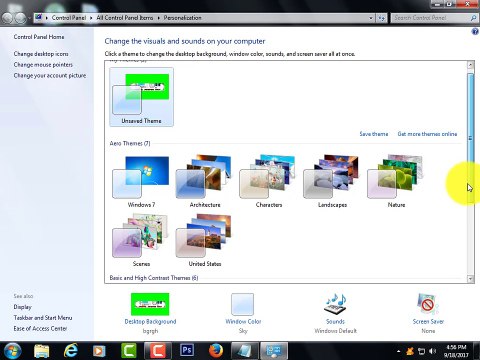Open the Windows Start menu
This screenshot has height=360, width=480.
[x=13, y=351]
